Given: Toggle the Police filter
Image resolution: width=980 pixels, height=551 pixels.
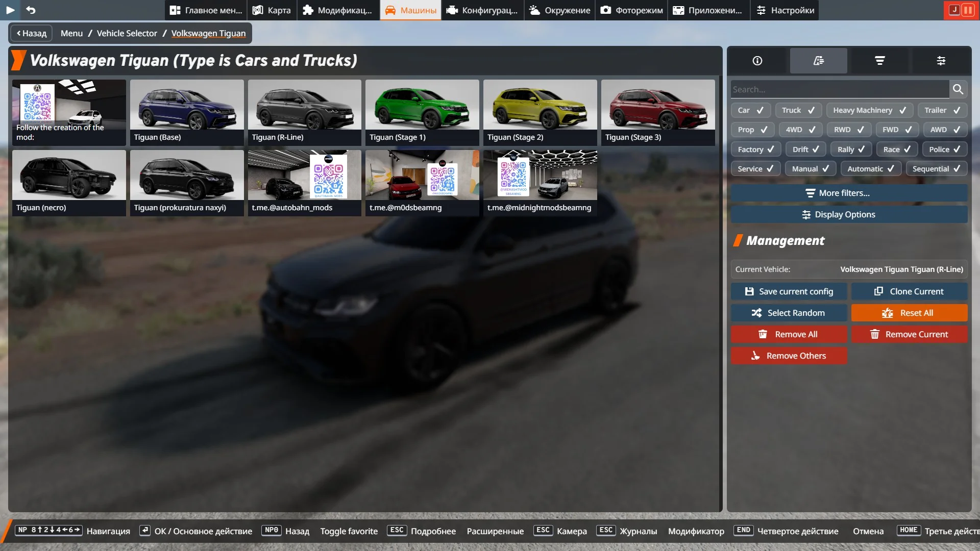Looking at the screenshot, I should pos(945,149).
